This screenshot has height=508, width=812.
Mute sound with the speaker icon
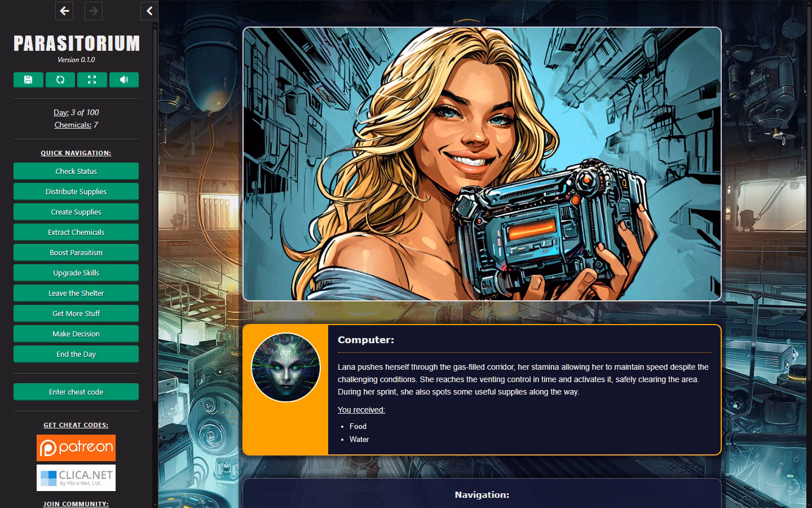click(124, 80)
